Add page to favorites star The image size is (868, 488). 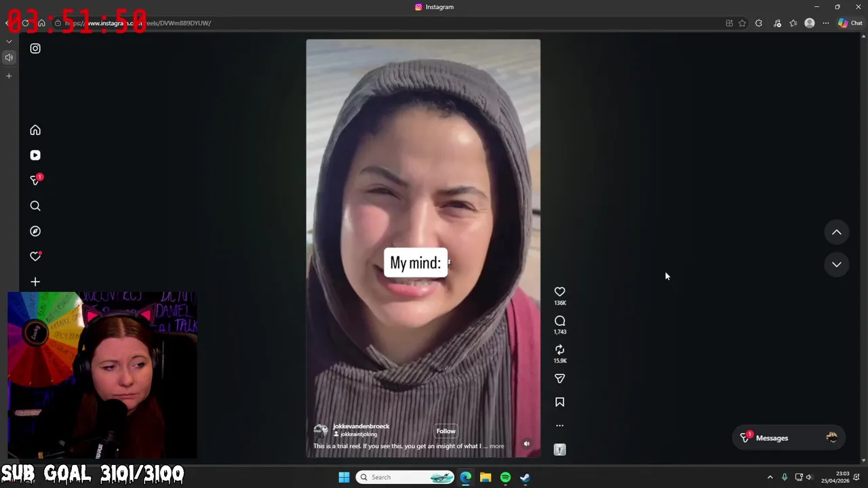tap(743, 23)
